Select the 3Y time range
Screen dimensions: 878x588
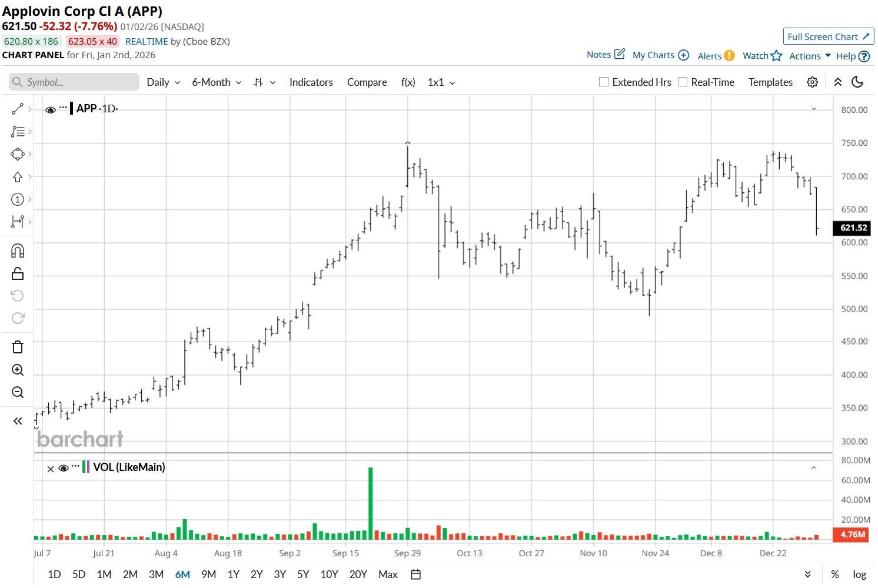280,574
